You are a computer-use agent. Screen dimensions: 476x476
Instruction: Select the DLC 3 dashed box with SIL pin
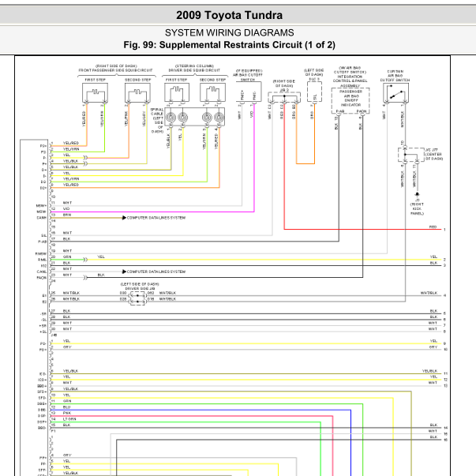314,92
